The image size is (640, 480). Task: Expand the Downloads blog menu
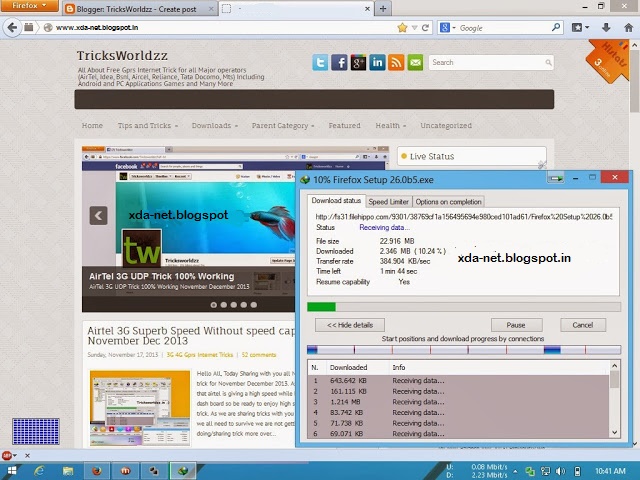[x=215, y=126]
